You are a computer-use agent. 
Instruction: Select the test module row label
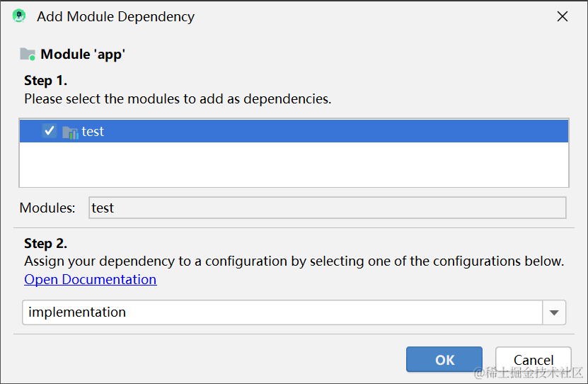pyautogui.click(x=93, y=132)
